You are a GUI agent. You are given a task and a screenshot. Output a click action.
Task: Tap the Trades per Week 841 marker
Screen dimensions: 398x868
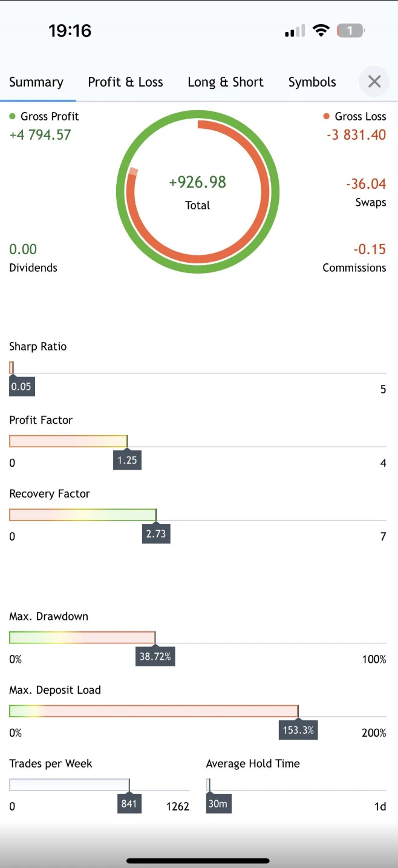coord(129,804)
